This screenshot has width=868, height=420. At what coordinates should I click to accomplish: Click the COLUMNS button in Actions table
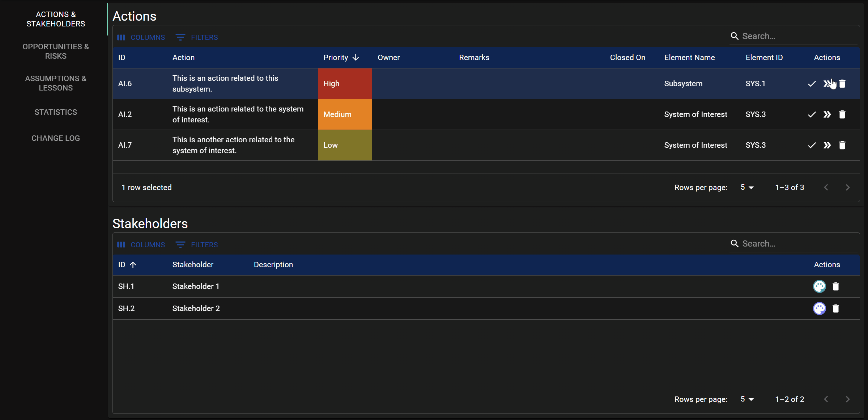coord(141,37)
